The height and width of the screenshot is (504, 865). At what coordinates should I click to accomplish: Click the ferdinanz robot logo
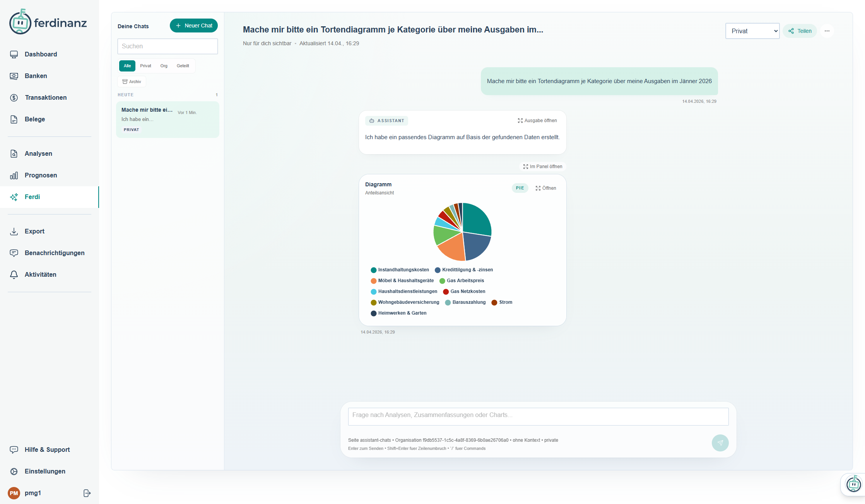(20, 22)
